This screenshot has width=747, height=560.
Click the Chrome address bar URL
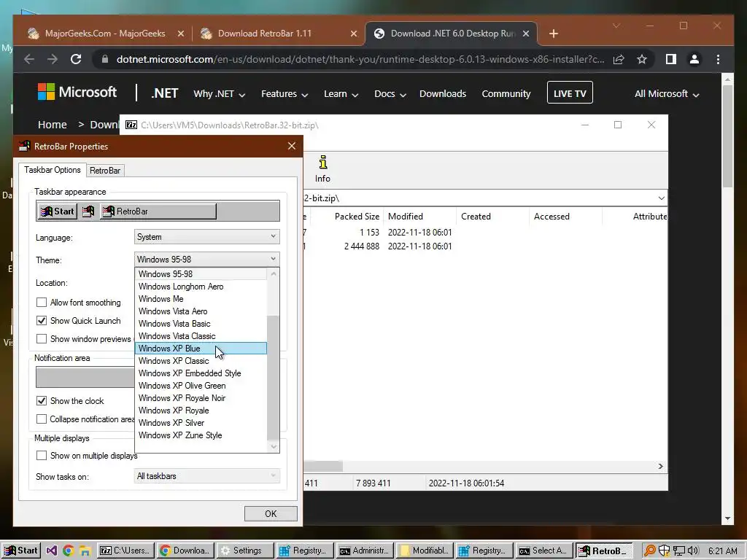pos(360,59)
